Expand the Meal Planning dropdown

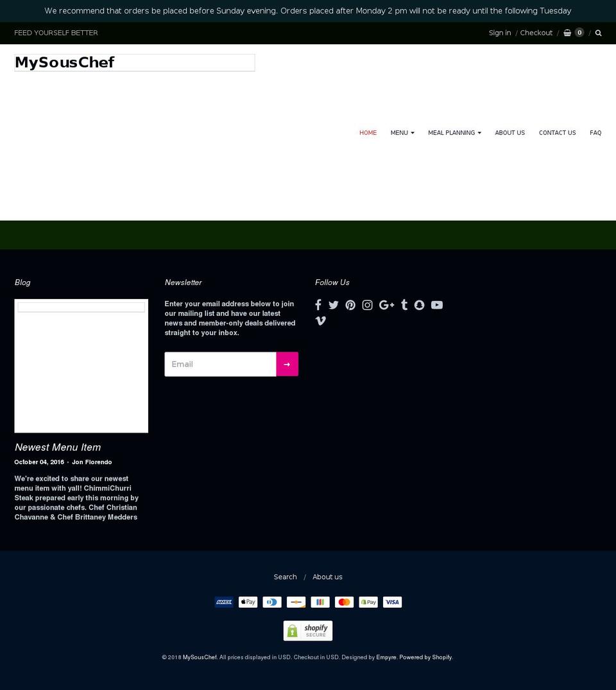(454, 132)
